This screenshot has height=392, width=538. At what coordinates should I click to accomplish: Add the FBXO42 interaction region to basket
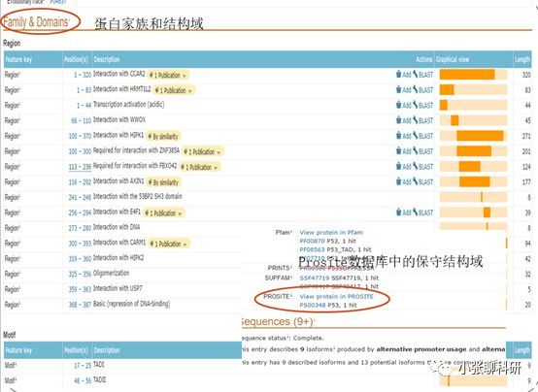pos(404,166)
